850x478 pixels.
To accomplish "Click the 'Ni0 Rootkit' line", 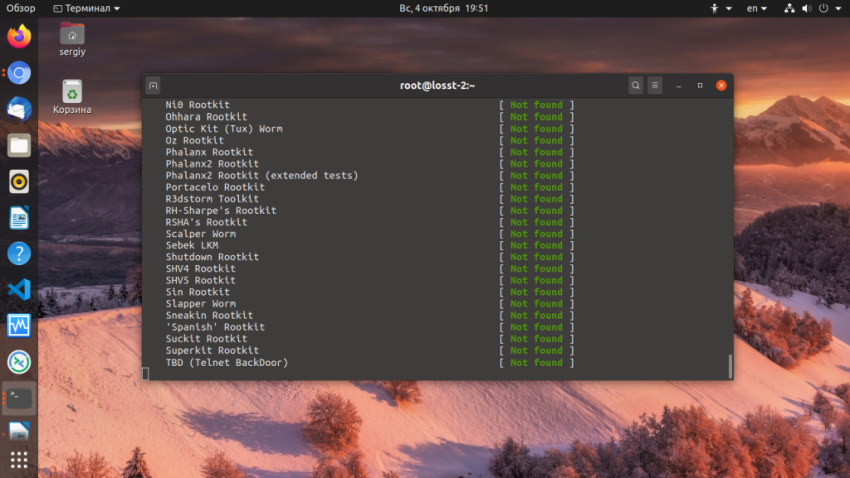I will click(x=197, y=105).
